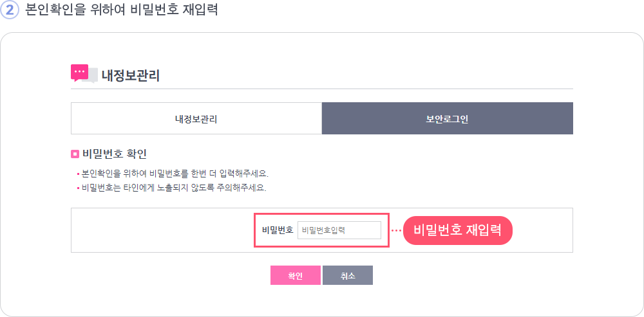Viewport: 644px width, 317px height.
Task: Click the gray speech bubble behind the pink one
Action: coord(92,76)
